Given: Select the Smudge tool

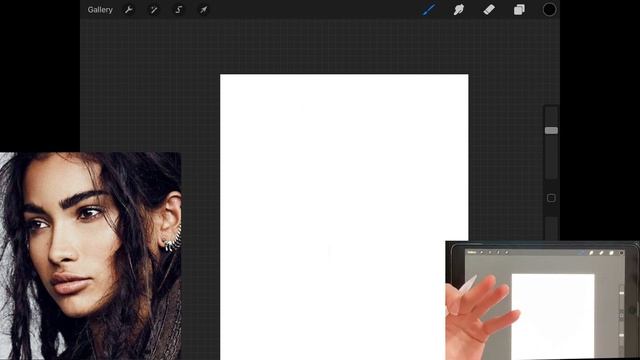Looking at the screenshot, I should pos(459,9).
